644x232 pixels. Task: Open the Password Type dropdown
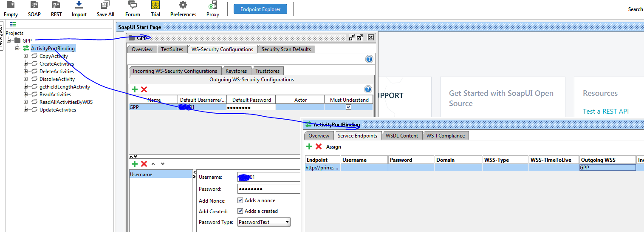point(264,222)
